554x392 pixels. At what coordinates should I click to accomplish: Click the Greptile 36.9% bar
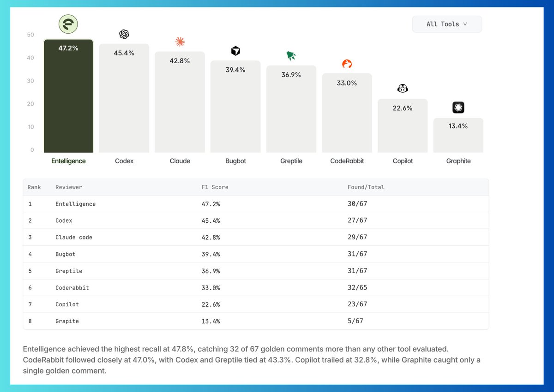tap(291, 109)
